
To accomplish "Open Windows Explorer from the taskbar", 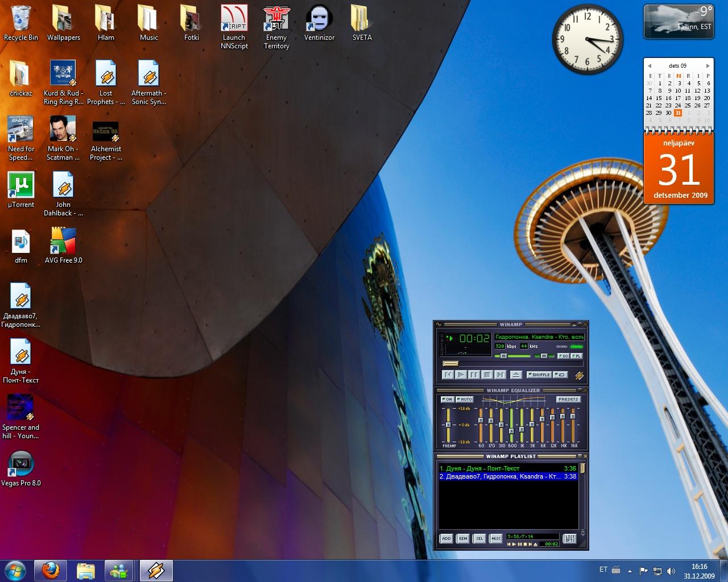I will pyautogui.click(x=85, y=571).
